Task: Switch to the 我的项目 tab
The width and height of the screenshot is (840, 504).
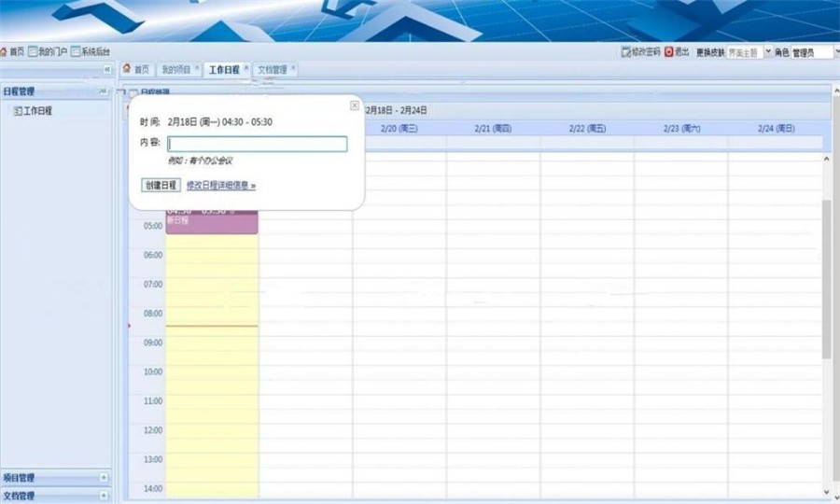Action: tap(175, 69)
